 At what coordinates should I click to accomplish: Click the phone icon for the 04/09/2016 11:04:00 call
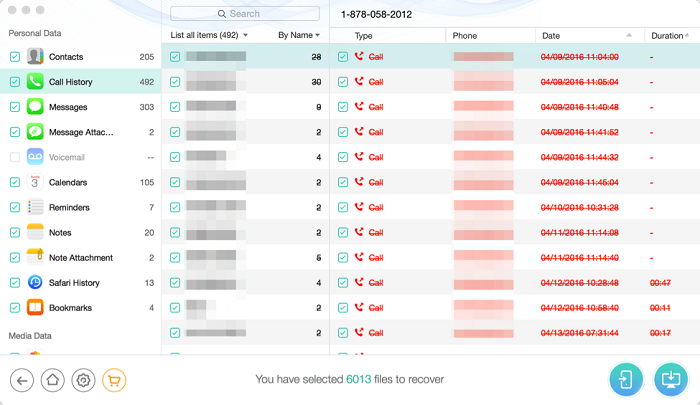coord(359,56)
